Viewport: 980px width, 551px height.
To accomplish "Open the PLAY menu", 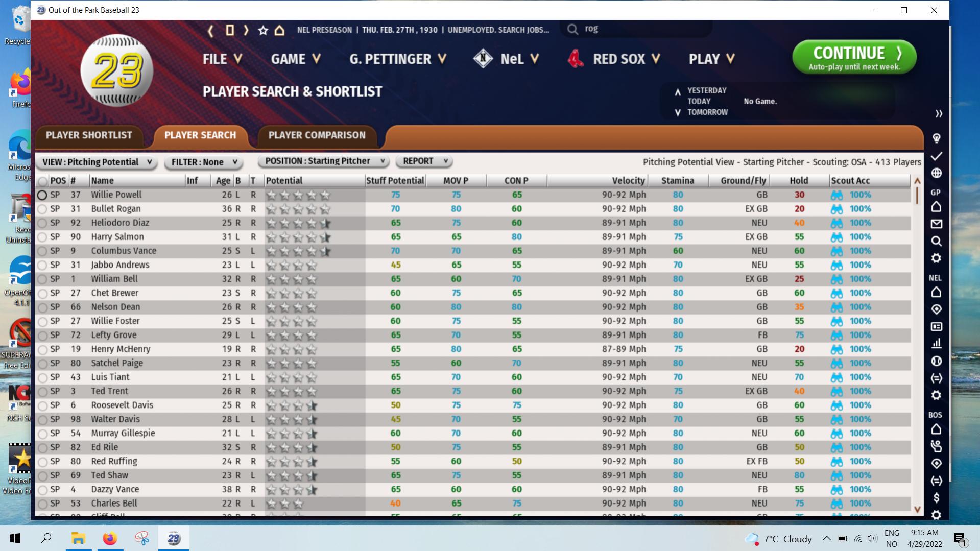I will [712, 59].
